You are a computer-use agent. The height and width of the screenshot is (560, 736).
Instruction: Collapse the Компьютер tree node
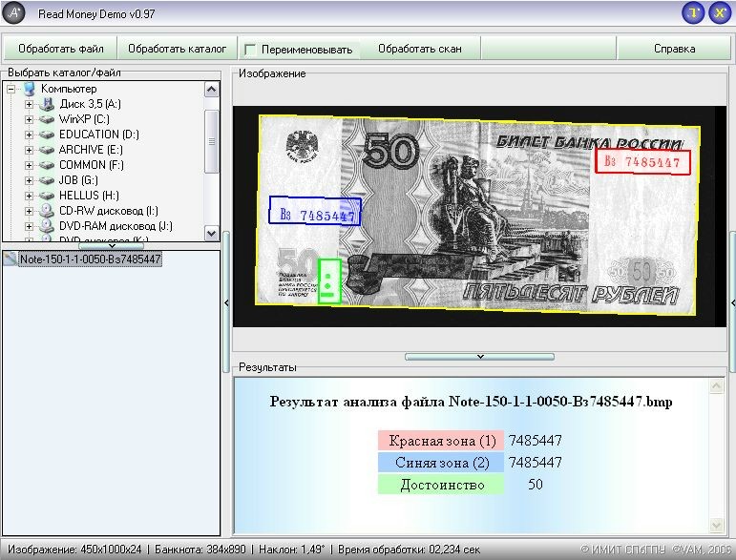11,89
